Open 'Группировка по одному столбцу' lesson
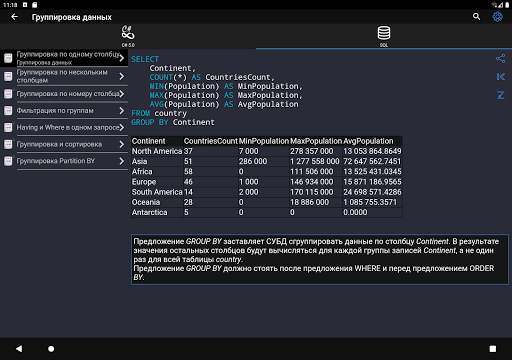The height and width of the screenshot is (360, 512). (64, 58)
